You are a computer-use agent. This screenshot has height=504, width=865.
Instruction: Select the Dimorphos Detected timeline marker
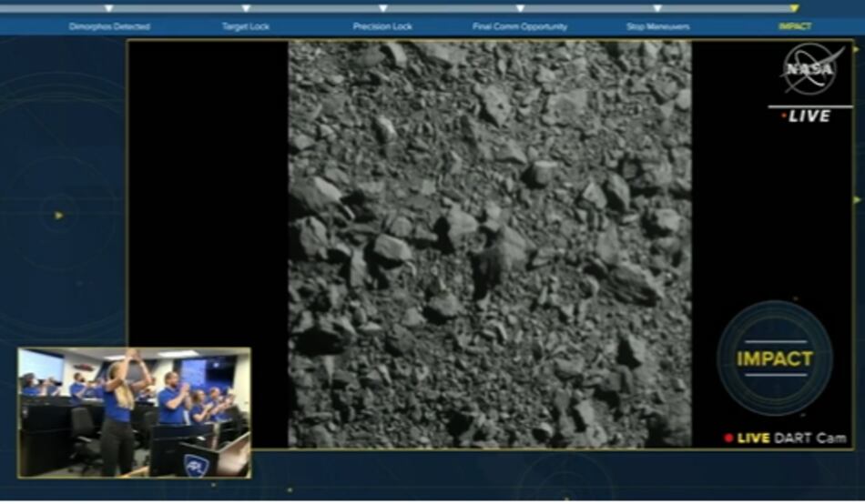point(109,8)
